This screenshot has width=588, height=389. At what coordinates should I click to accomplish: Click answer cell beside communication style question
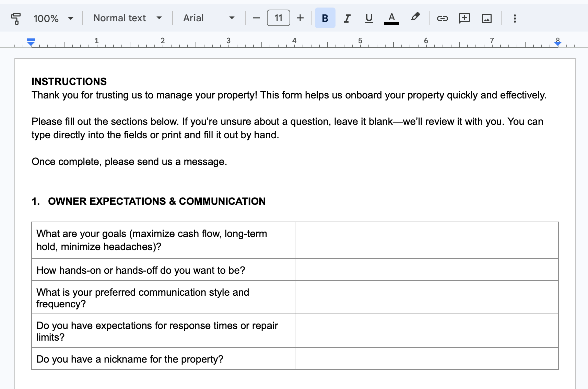(x=427, y=297)
